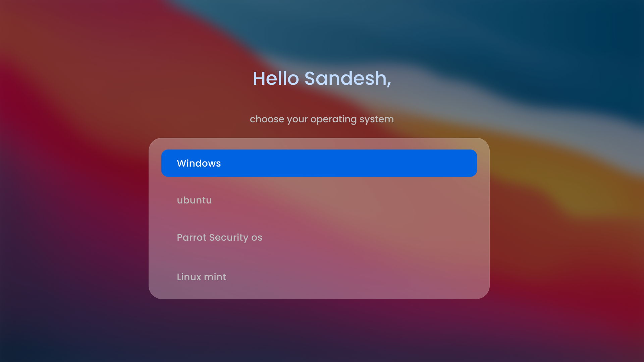The height and width of the screenshot is (362, 644).
Task: Click the word Parrot in the list
Action: [x=192, y=237]
